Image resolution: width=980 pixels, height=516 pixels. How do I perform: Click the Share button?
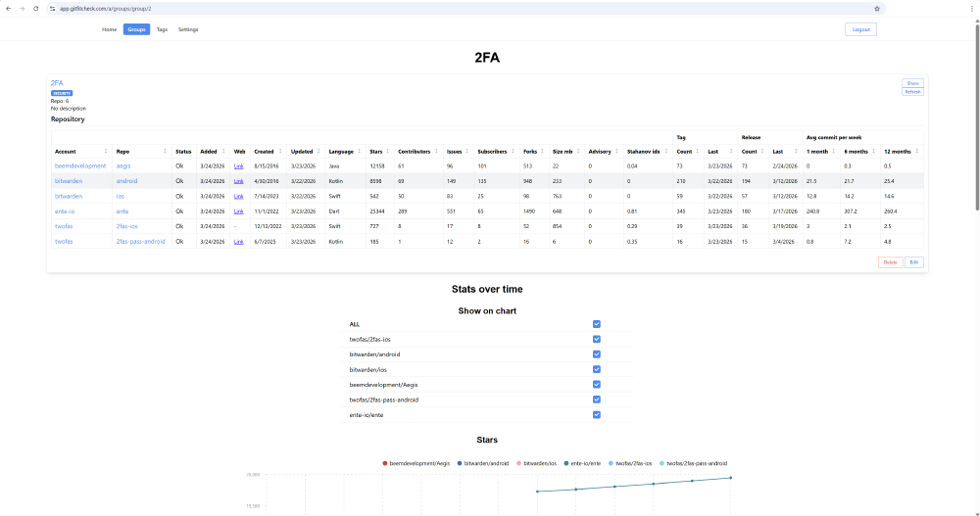[912, 83]
